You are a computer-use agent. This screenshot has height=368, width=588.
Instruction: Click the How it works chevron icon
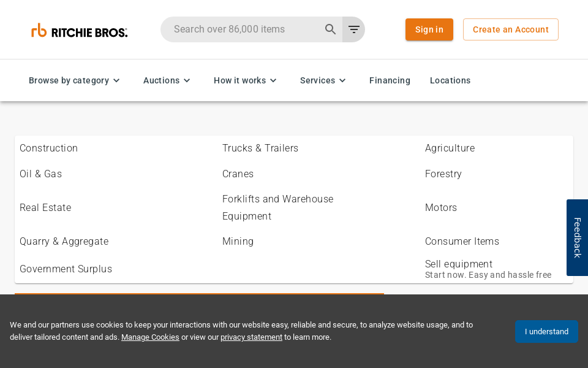(x=273, y=80)
